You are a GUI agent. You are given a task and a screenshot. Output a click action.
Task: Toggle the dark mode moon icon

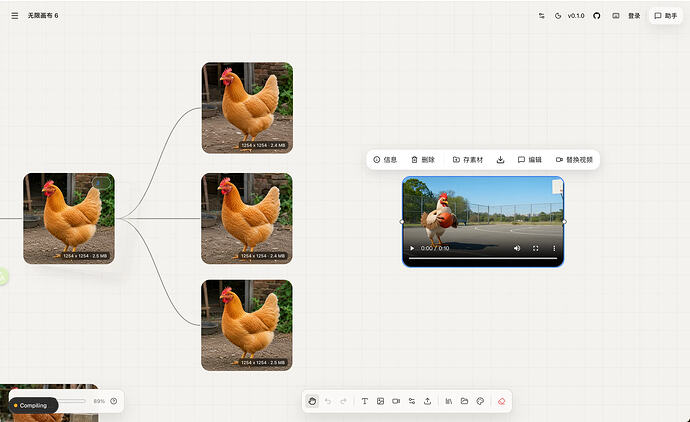558,16
